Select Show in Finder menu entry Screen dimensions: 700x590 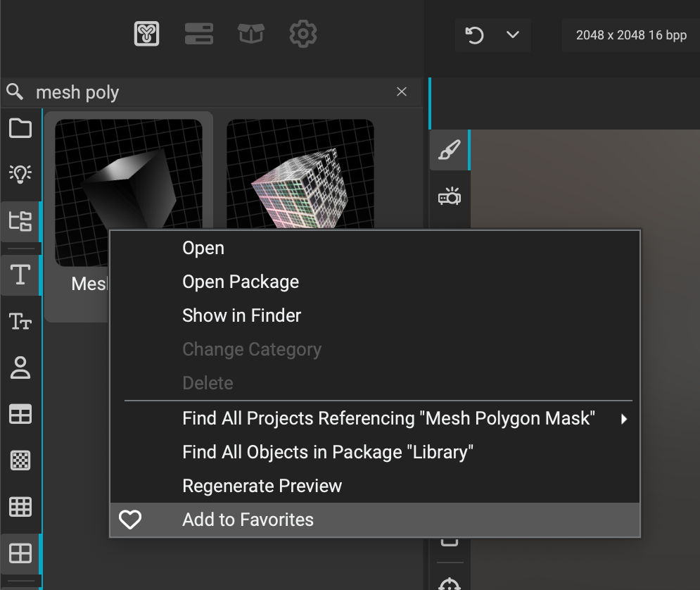coord(241,315)
